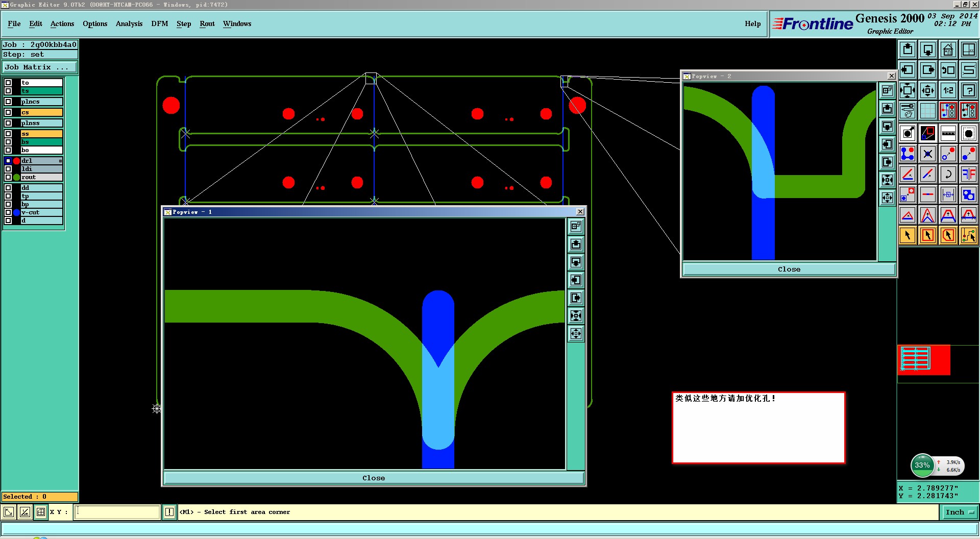
Task: Open the Rout menu
Action: tap(207, 23)
